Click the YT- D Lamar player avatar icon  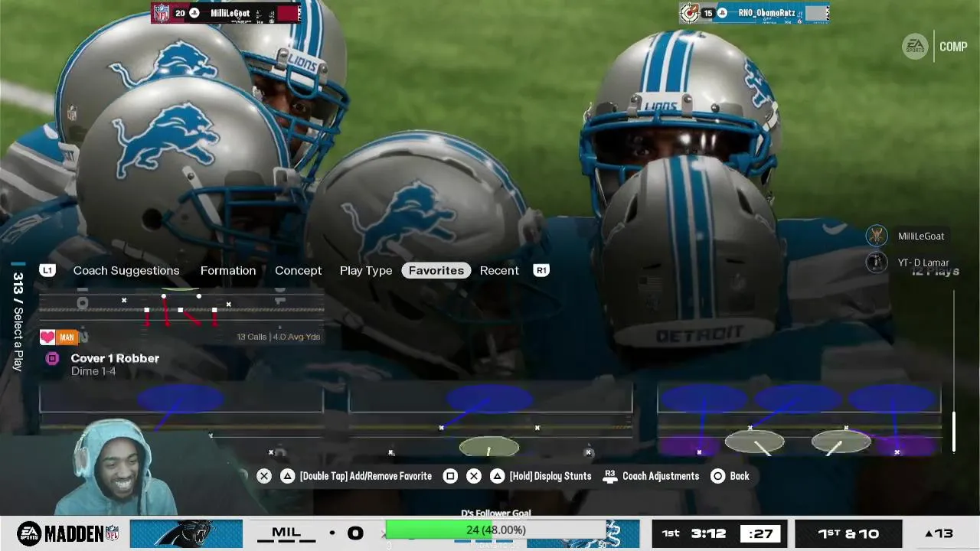[877, 262]
